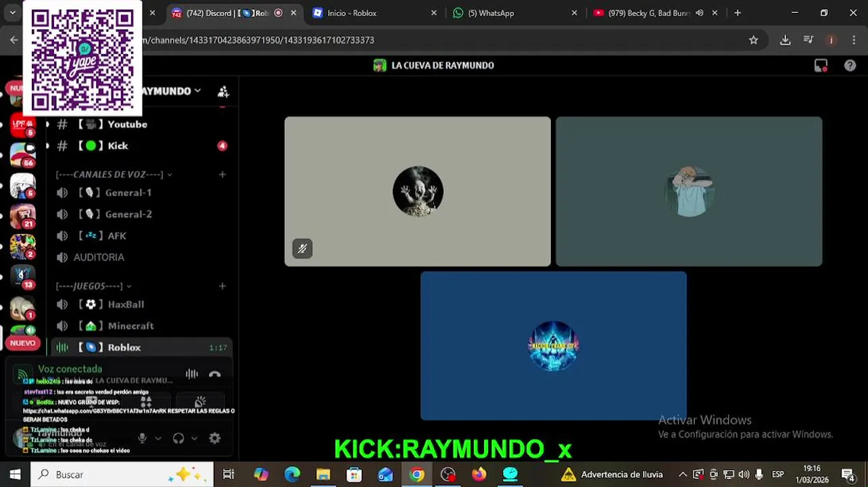This screenshot has width=868, height=487.
Task: Mute the YouTube tab audio icon
Action: [x=699, y=13]
